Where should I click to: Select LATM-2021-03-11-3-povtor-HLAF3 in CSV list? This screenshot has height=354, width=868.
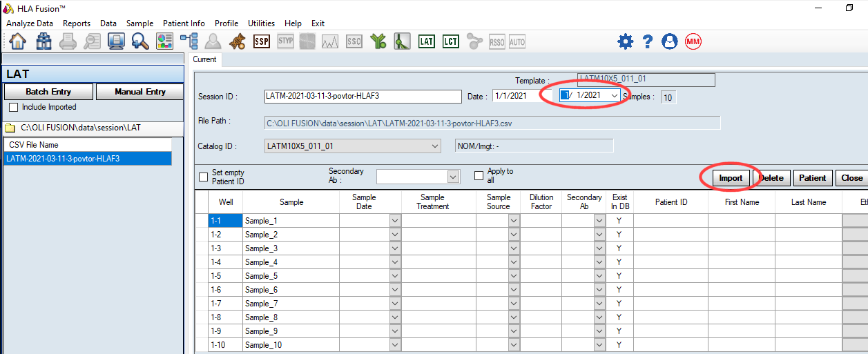click(x=87, y=159)
